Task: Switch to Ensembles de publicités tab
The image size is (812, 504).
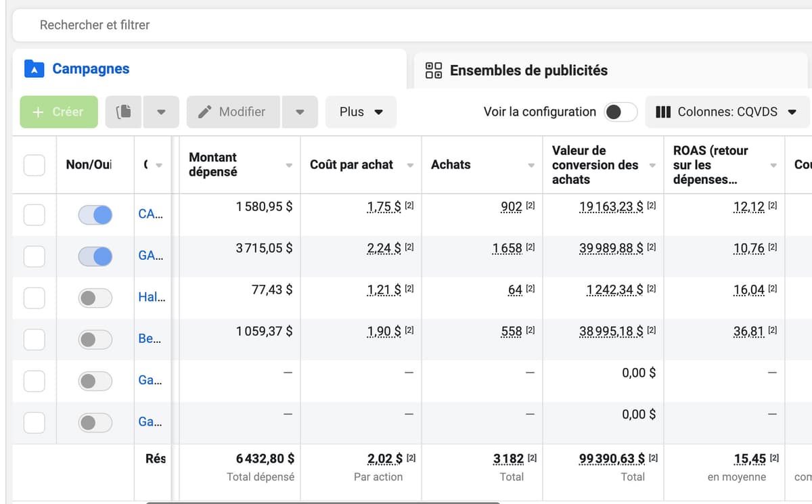Action: pos(528,70)
